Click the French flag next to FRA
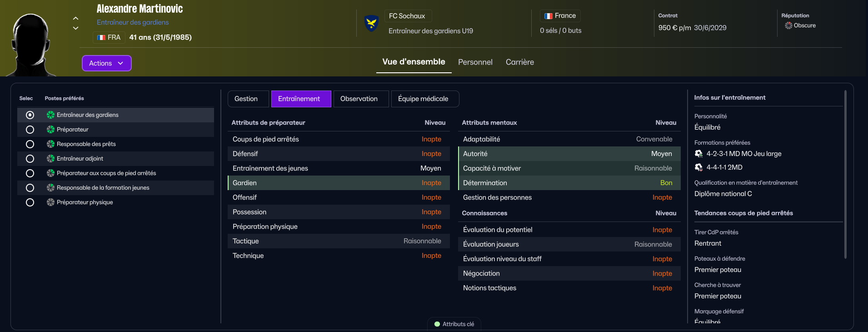This screenshot has width=868, height=332. pos(101,37)
